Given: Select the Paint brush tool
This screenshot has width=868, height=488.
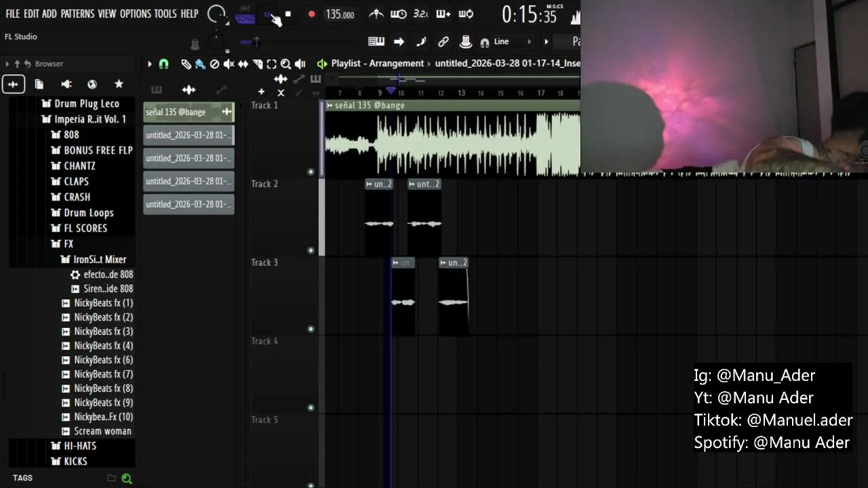Looking at the screenshot, I should click(200, 64).
